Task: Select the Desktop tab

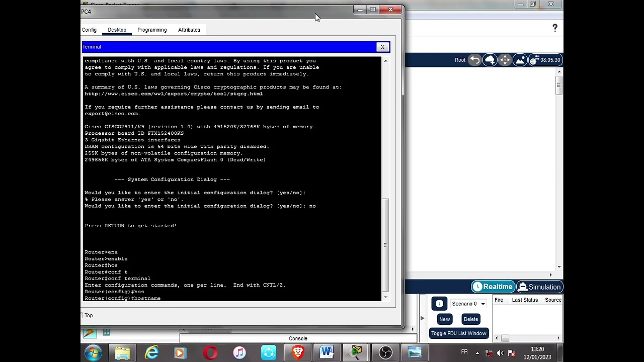Action: (117, 30)
